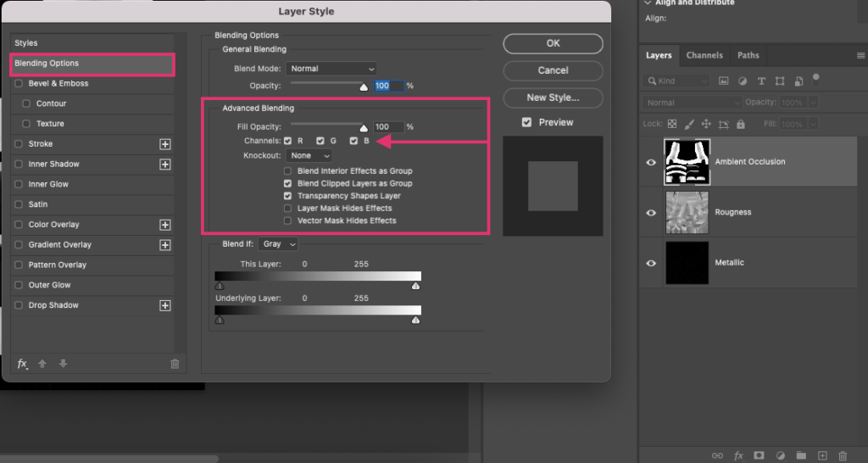Viewport: 868px width, 463px height.
Task: Click the move effect down arrow
Action: pos(63,364)
